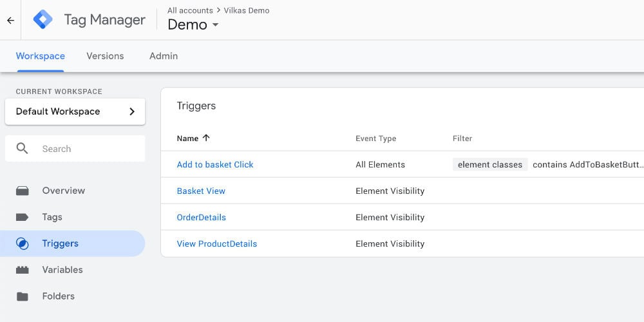644x322 pixels.
Task: Expand the Default Workspace selector
Action: click(75, 111)
